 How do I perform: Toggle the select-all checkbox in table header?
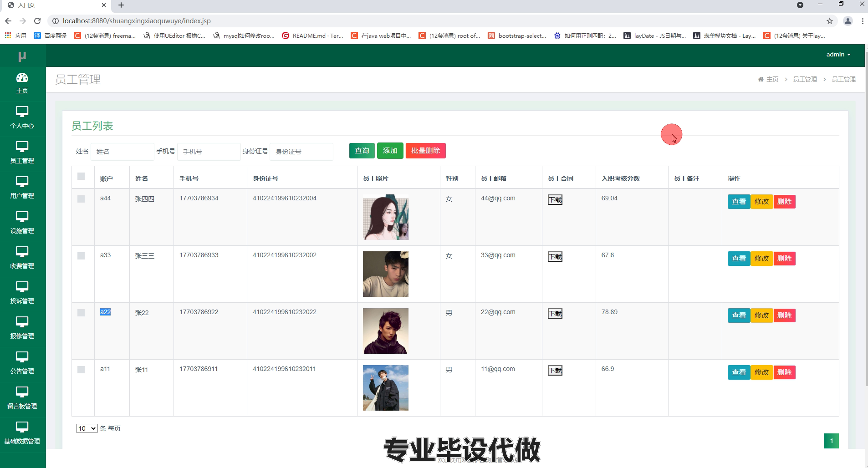coord(81,176)
